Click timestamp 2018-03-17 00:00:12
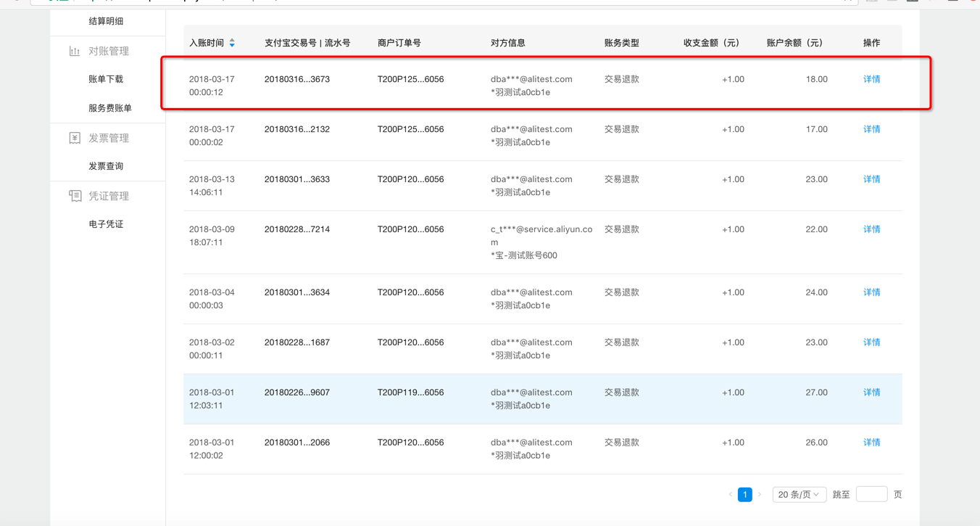Viewport: 980px width, 526px height. [x=212, y=86]
